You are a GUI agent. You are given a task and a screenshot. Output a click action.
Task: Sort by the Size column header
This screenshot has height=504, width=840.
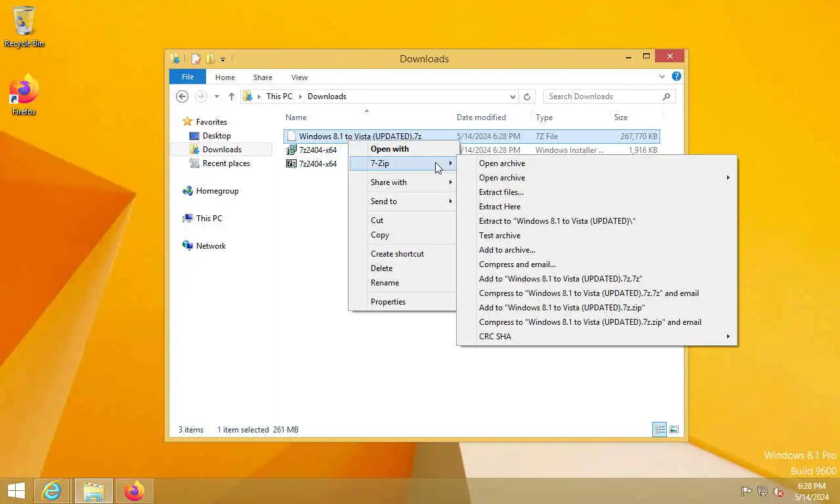tap(621, 117)
